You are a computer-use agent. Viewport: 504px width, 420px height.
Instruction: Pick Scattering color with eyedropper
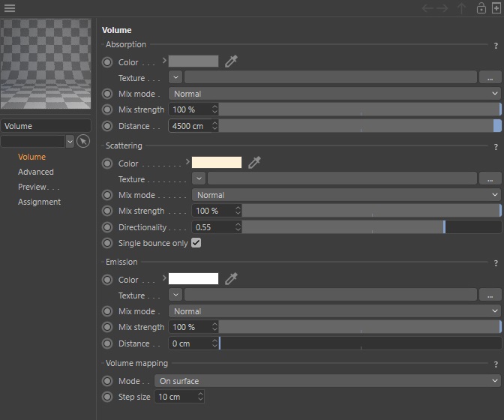254,162
